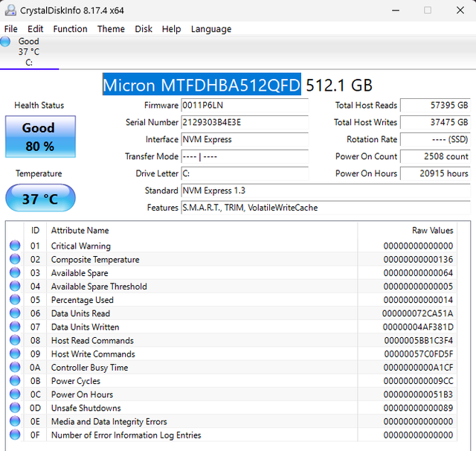
Task: Click raw value 00000004AF381D
Action: 418,327
